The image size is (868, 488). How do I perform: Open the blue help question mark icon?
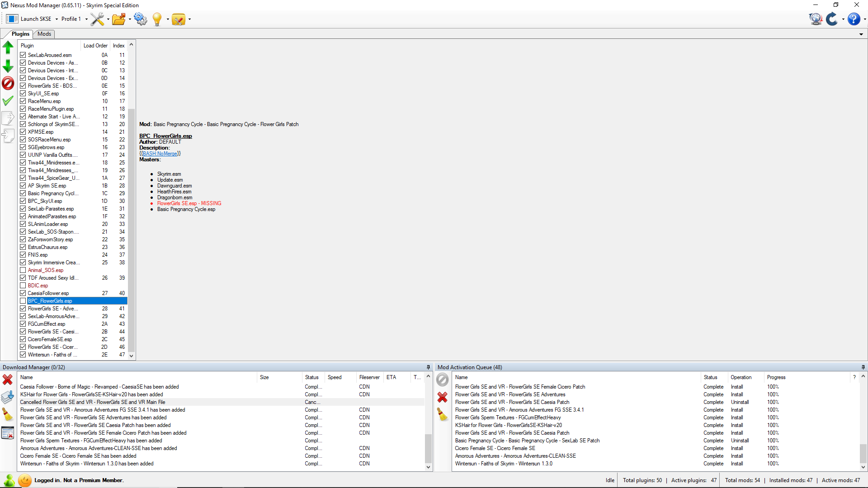coord(854,19)
